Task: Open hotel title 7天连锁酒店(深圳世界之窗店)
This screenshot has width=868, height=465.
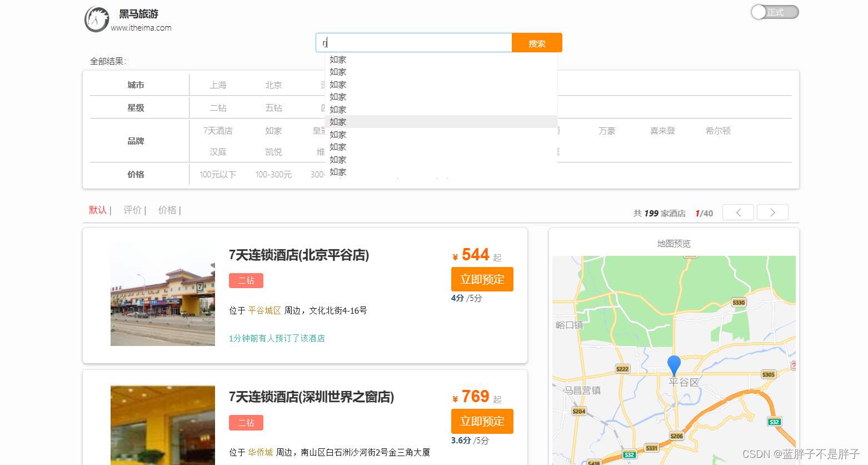Action: point(311,397)
